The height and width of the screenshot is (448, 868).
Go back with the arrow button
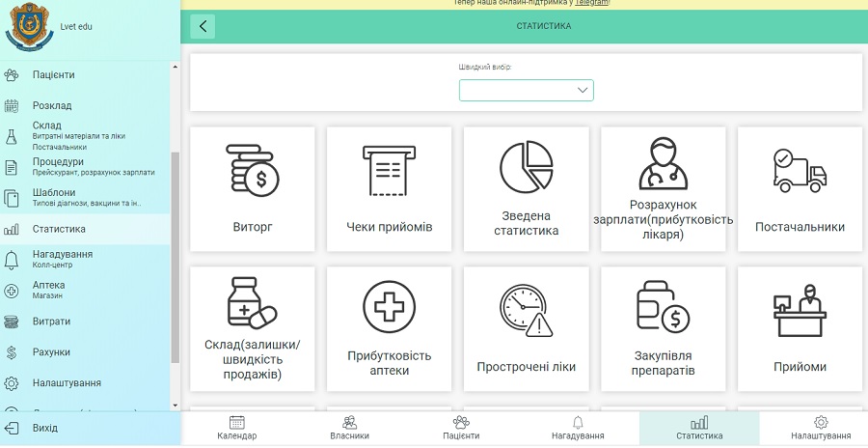tap(203, 26)
